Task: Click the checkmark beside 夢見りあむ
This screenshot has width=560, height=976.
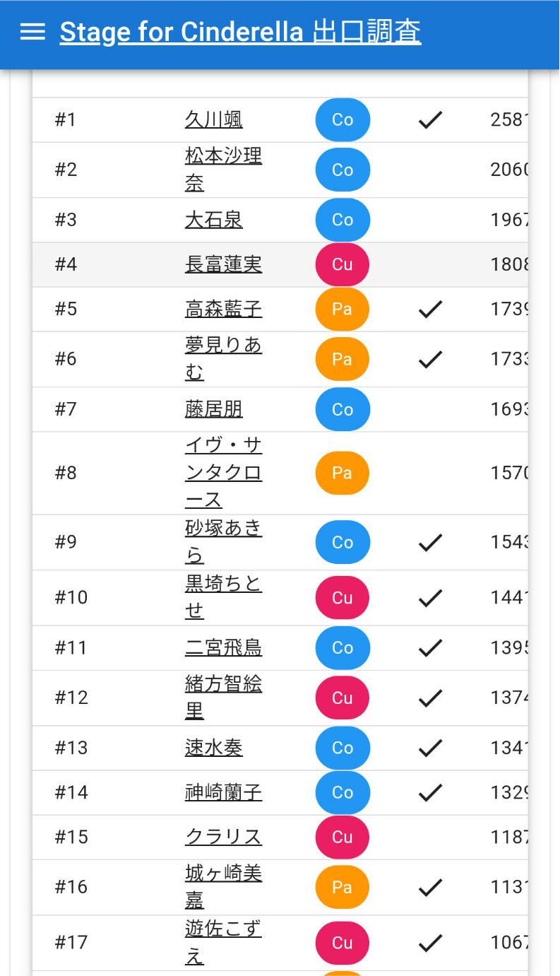Action: click(x=429, y=360)
